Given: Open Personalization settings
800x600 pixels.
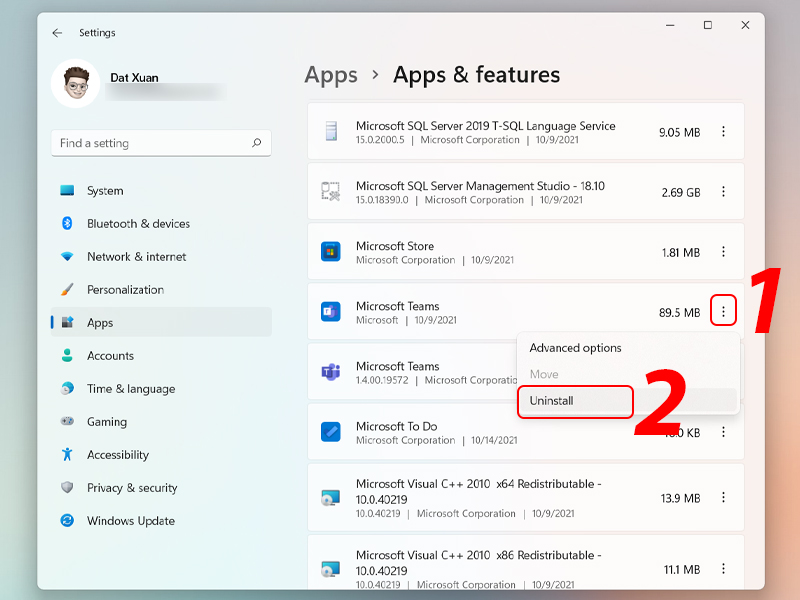Looking at the screenshot, I should pos(66,289).
